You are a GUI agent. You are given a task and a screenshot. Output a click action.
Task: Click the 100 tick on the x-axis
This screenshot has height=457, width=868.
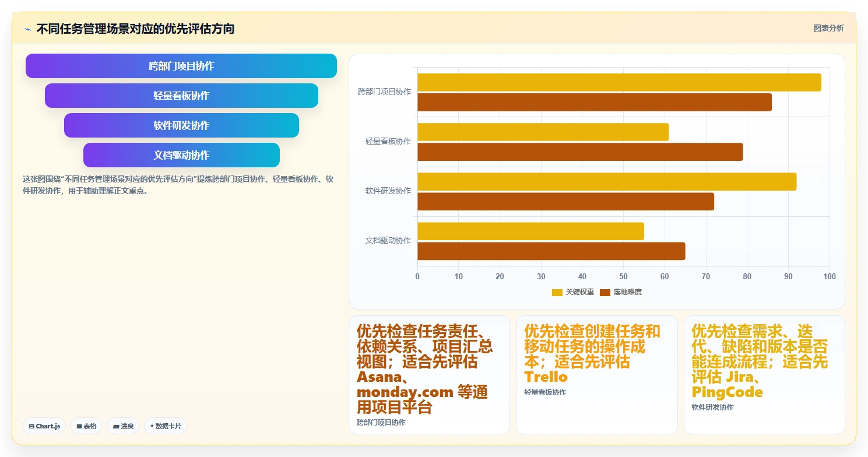point(830,276)
